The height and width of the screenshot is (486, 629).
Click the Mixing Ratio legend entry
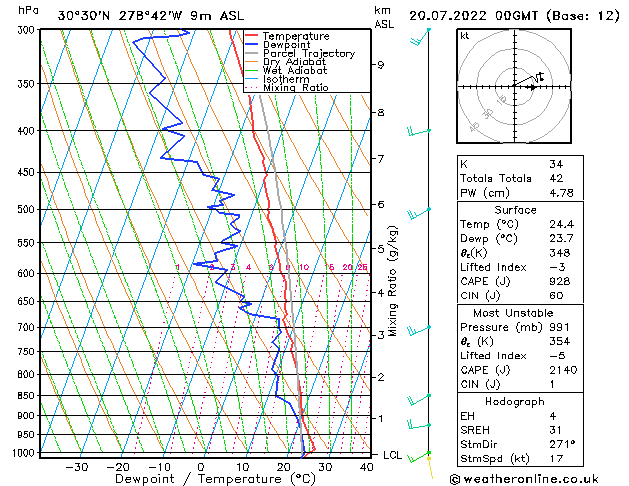point(295,88)
